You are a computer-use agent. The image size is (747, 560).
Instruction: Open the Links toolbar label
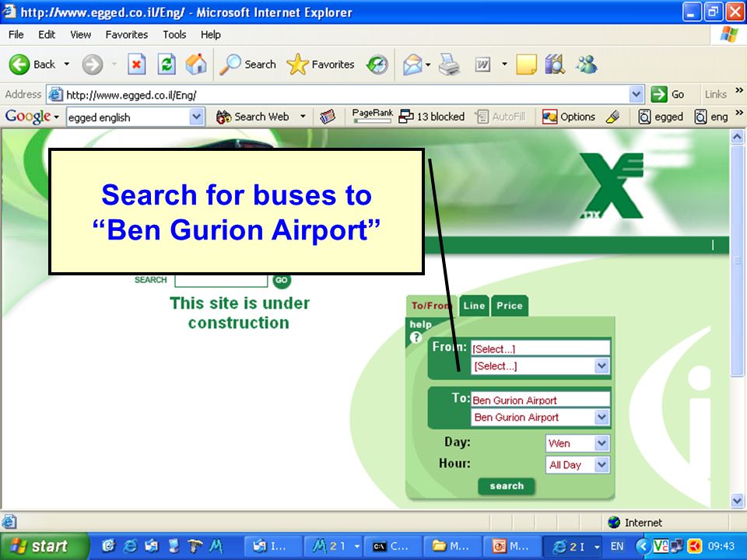click(716, 95)
